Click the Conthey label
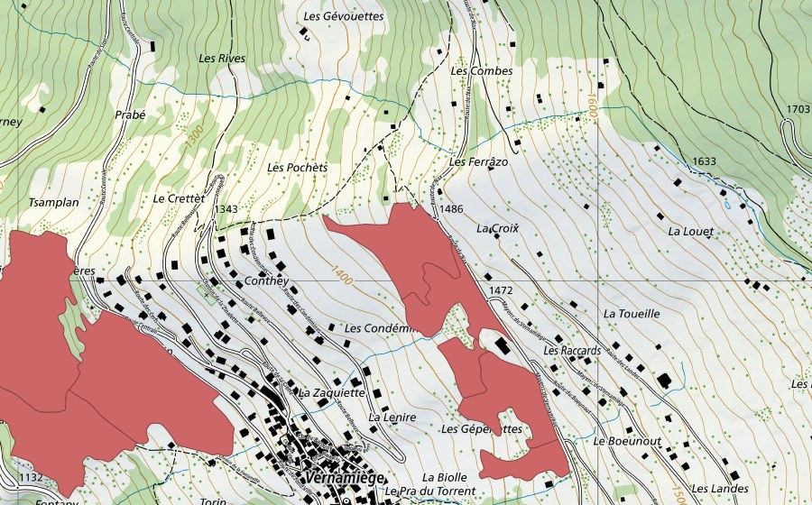The height and width of the screenshot is (505, 812). coord(266,281)
